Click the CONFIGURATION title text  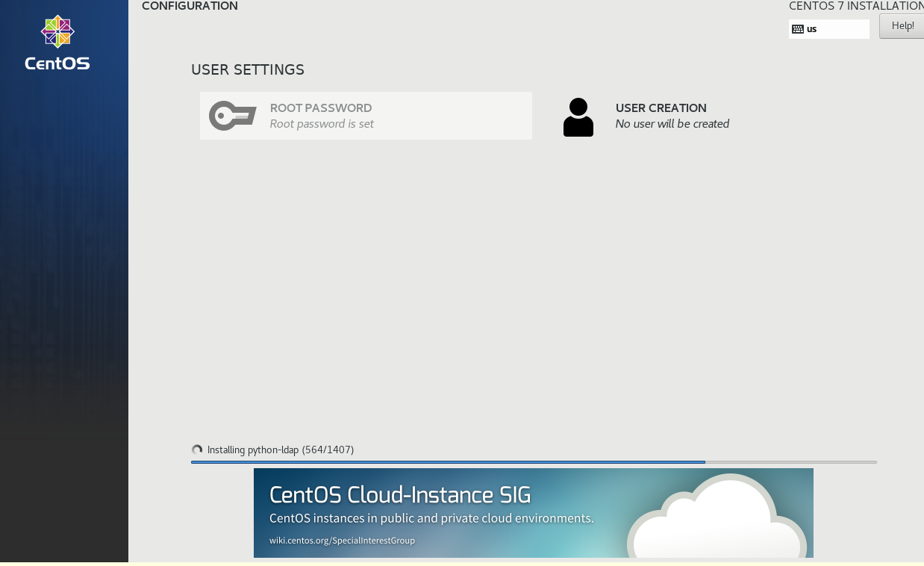tap(190, 6)
